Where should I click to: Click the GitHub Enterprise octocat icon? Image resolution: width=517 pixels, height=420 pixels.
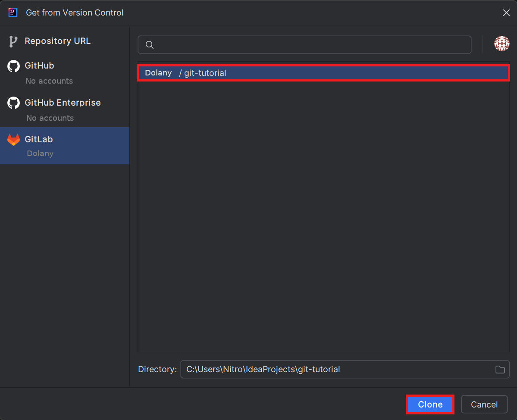[13, 103]
